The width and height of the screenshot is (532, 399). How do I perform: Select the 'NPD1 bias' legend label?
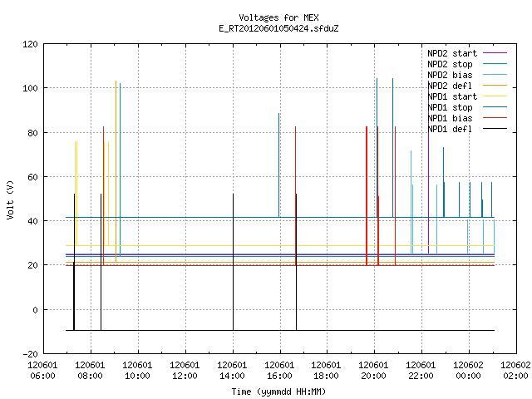coord(450,118)
